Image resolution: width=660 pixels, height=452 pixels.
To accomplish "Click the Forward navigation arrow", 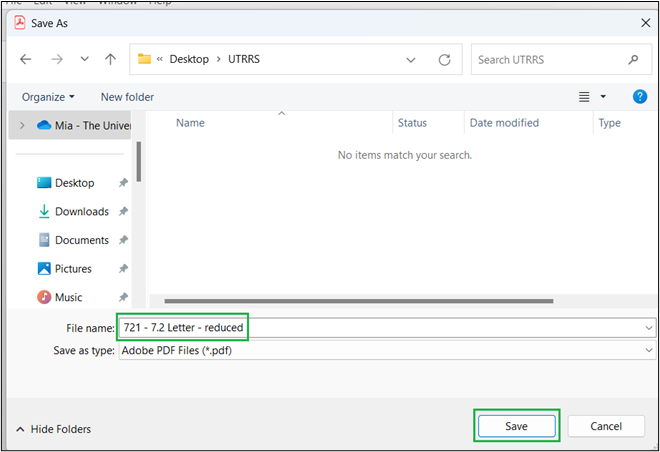I will [55, 60].
